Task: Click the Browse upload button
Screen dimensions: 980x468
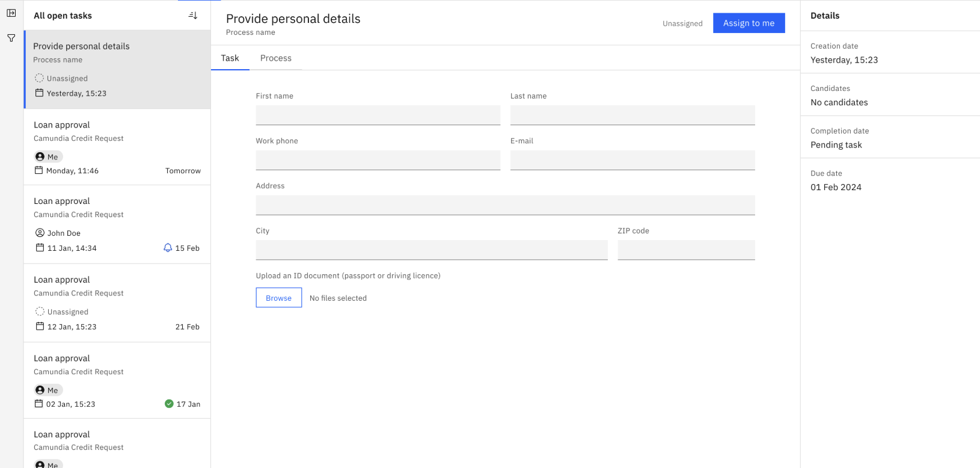Action: click(x=278, y=298)
